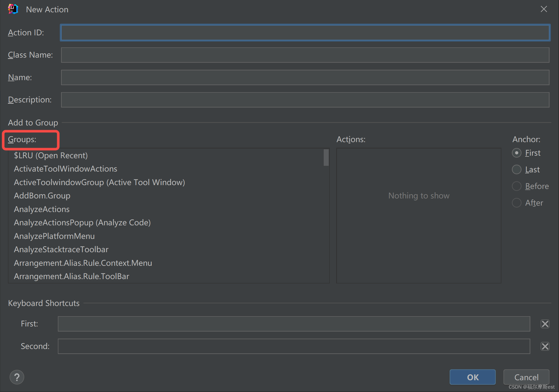This screenshot has width=559, height=392.
Task: Focus the Action ID text field
Action: pyautogui.click(x=305, y=33)
